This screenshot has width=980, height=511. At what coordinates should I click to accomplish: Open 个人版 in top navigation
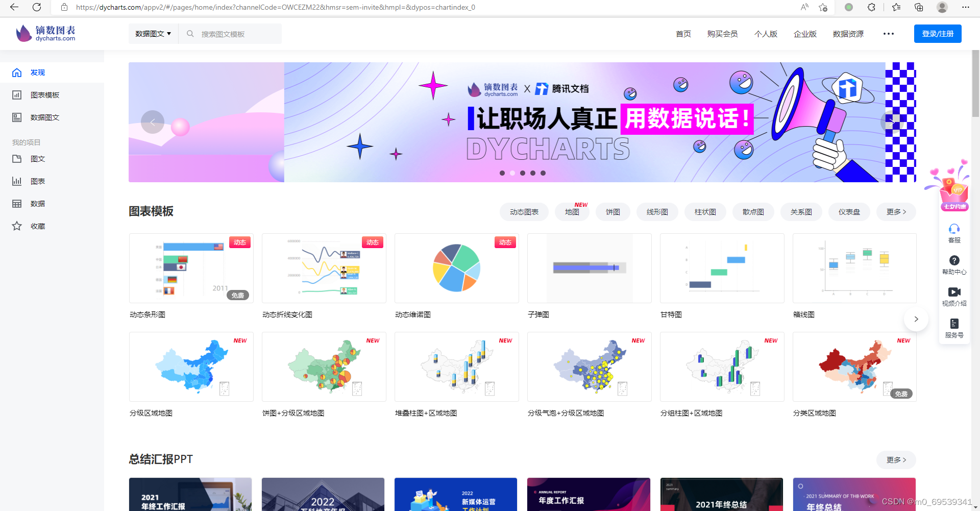pyautogui.click(x=766, y=34)
